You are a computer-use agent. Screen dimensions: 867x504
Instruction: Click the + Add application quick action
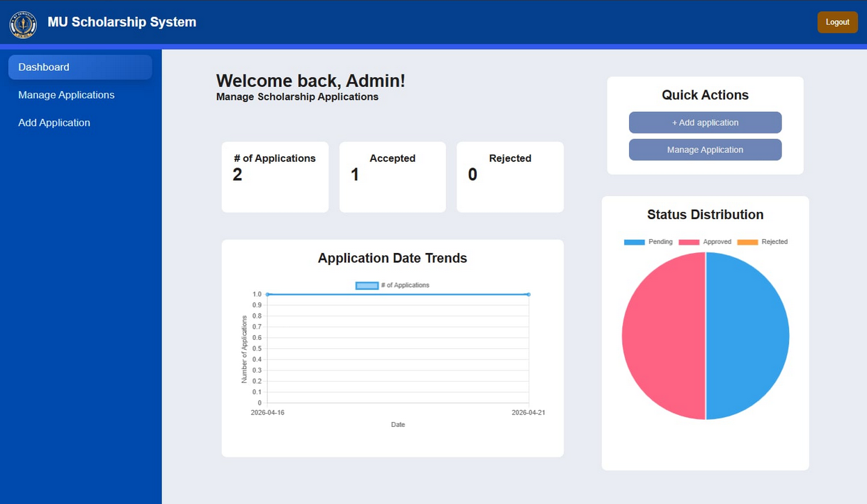point(705,122)
